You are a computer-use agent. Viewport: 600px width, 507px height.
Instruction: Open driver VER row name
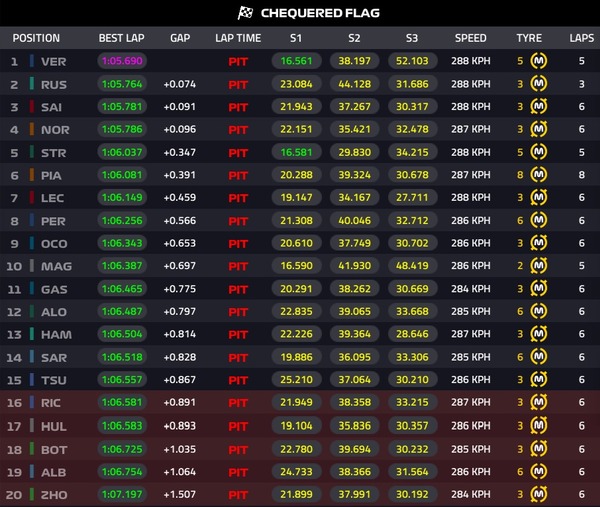pyautogui.click(x=54, y=61)
